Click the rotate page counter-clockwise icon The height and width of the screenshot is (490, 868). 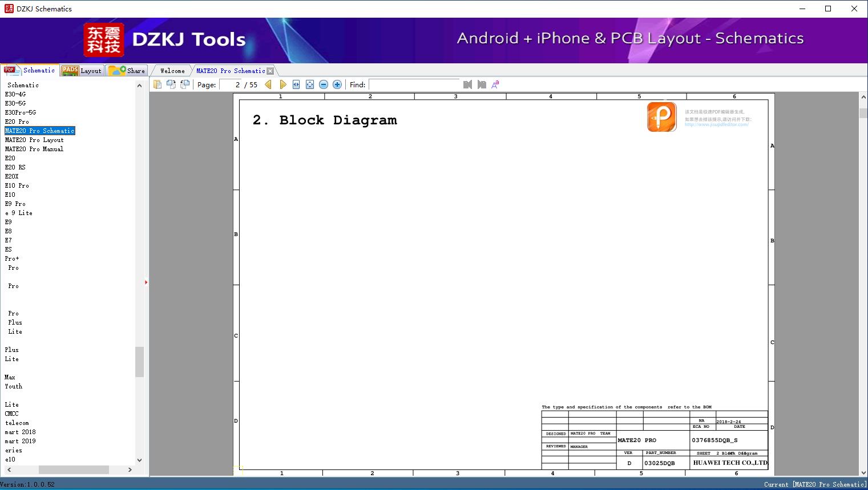click(x=171, y=84)
